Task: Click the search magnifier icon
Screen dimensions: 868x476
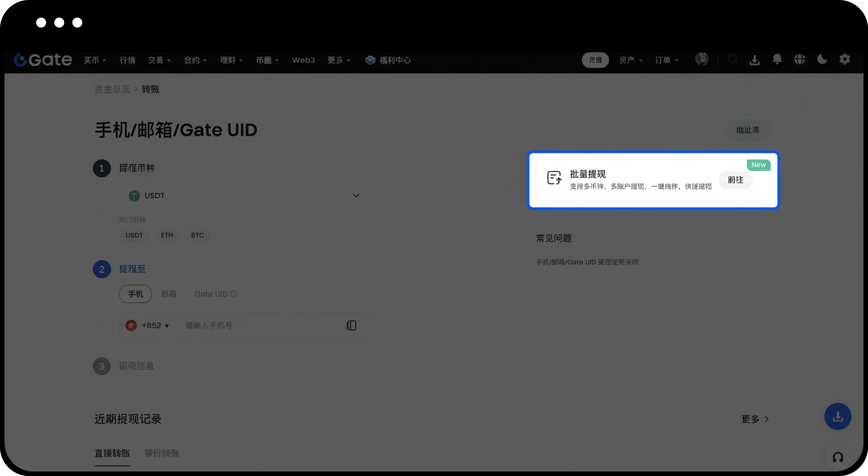Action: (x=733, y=60)
